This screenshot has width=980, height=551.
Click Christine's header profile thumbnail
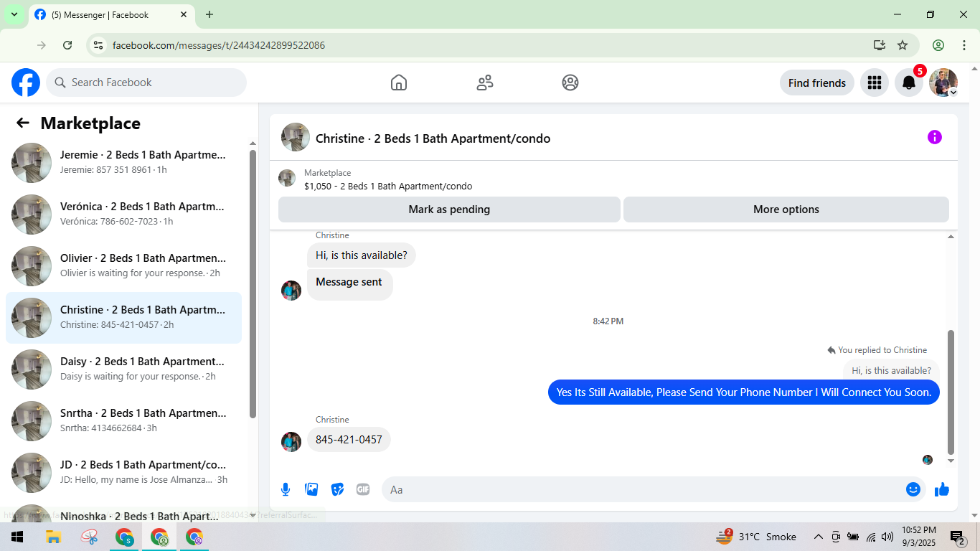(x=296, y=137)
